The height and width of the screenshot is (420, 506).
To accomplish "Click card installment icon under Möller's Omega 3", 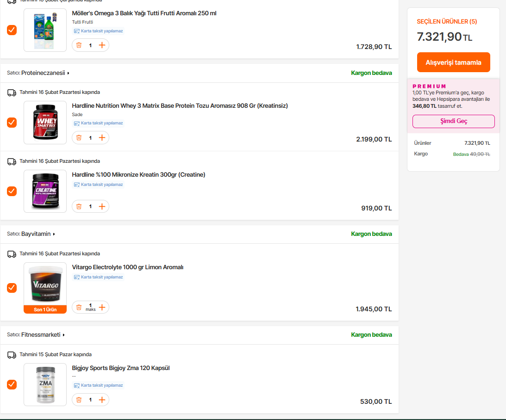I will point(76,31).
